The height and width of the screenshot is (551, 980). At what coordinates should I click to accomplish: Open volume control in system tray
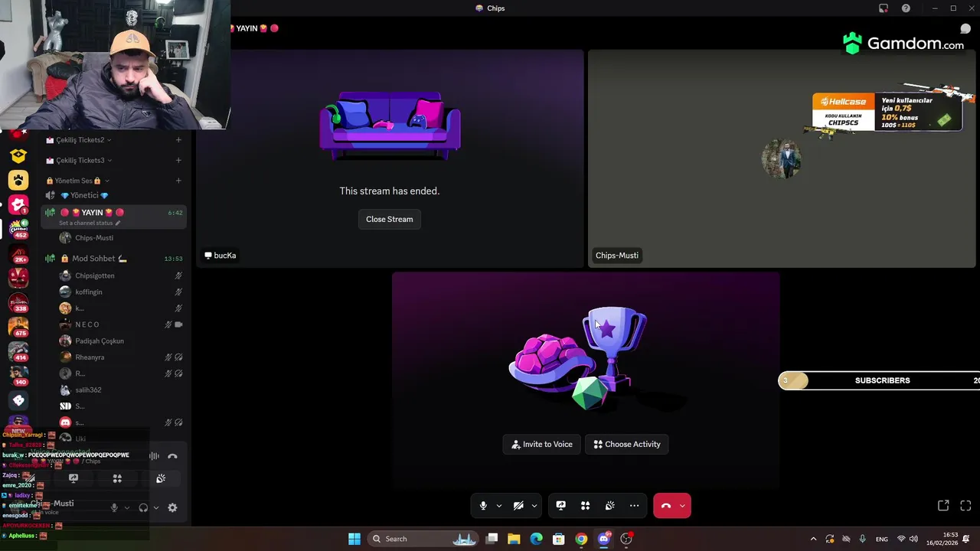[913, 539]
